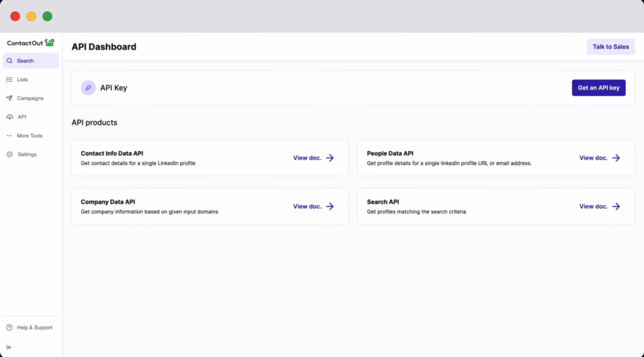Image resolution: width=644 pixels, height=357 pixels.
Task: Click the Search API card title
Action: (383, 202)
